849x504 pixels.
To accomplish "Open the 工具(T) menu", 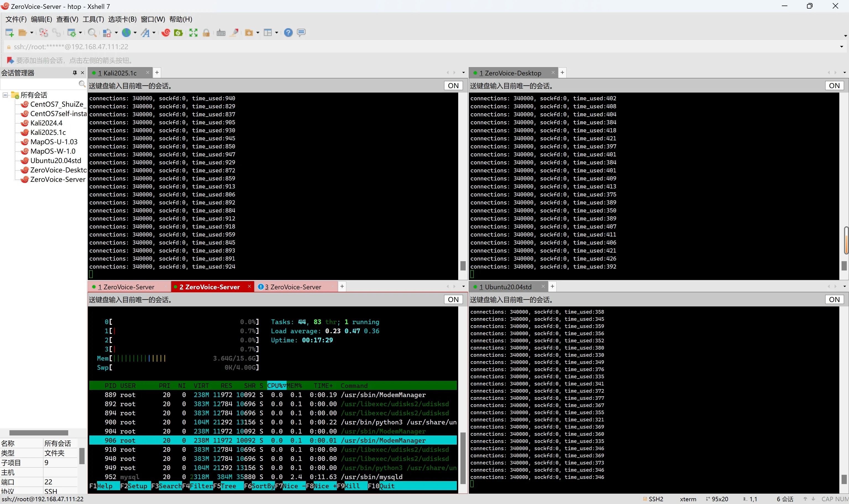I will click(93, 19).
